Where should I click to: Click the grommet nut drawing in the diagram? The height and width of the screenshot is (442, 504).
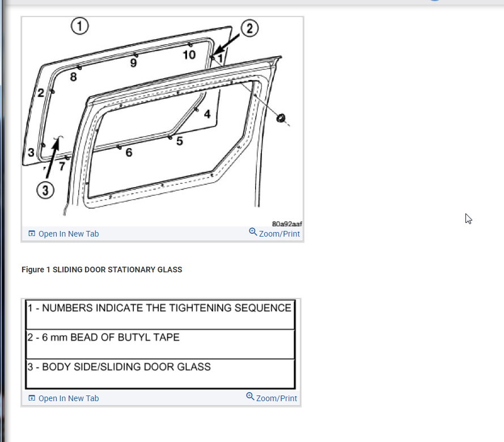click(281, 119)
